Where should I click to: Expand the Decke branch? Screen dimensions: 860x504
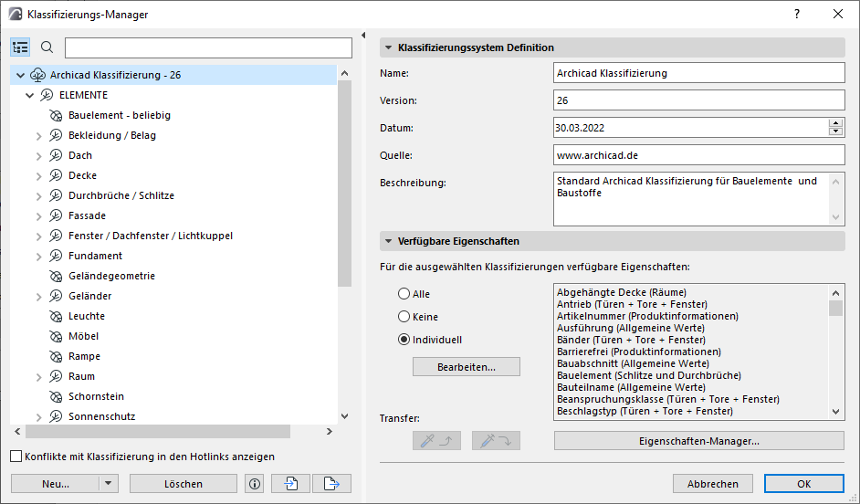39,176
